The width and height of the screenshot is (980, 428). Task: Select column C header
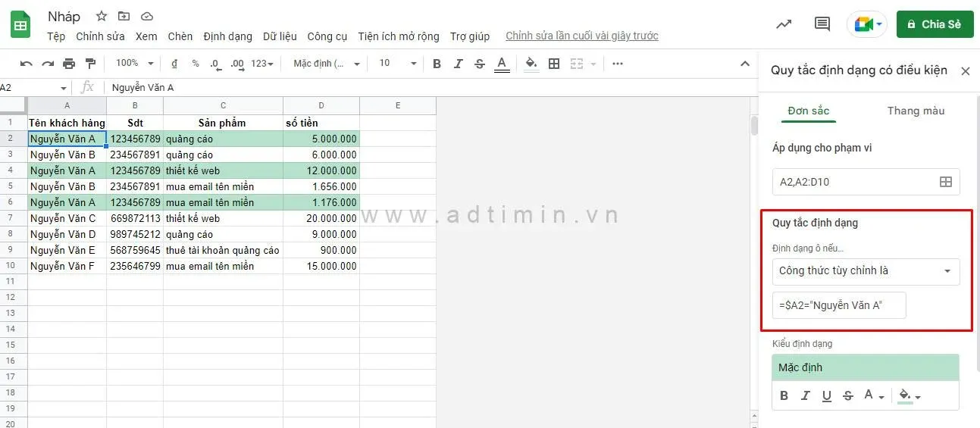click(x=223, y=106)
